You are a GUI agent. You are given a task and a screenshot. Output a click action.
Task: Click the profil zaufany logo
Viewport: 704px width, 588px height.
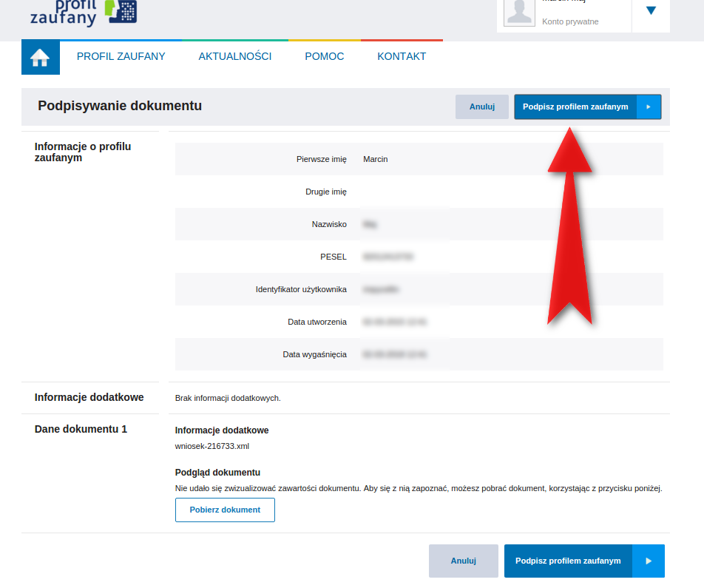point(84,12)
